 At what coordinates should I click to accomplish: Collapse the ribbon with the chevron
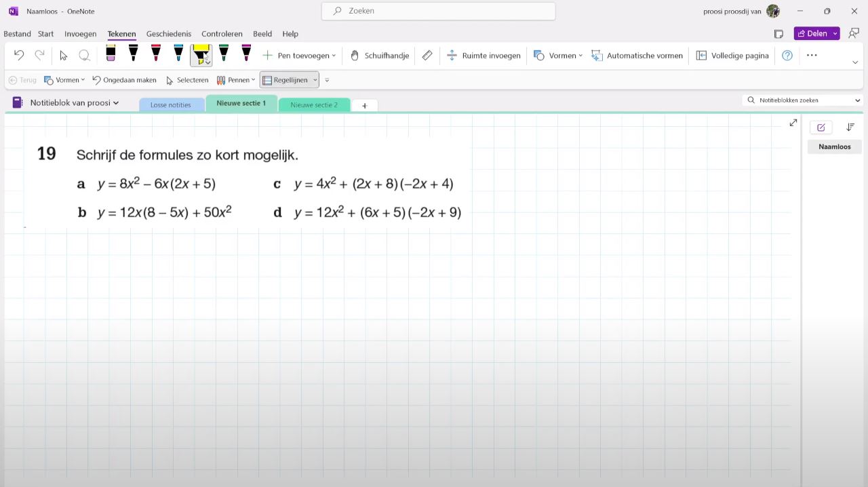click(x=855, y=62)
